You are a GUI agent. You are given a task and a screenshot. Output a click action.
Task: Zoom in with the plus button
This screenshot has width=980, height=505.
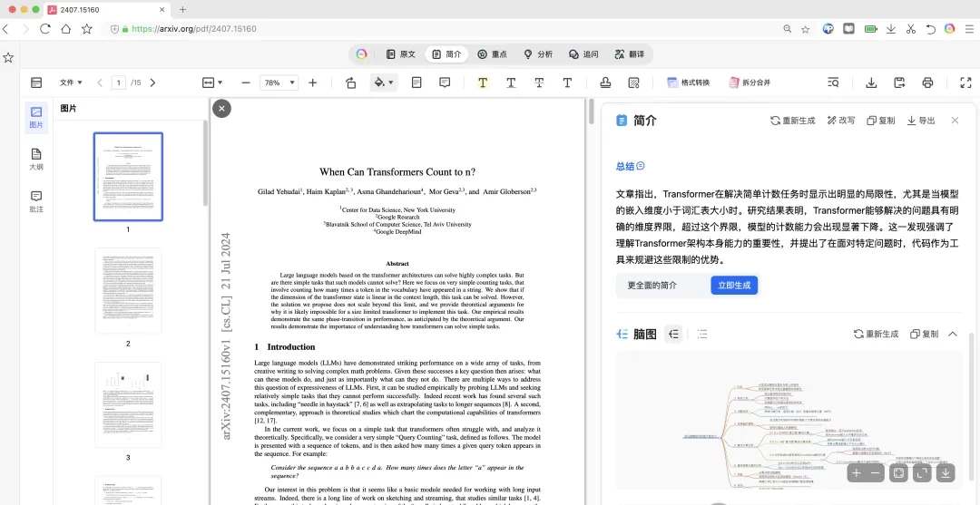(x=312, y=83)
